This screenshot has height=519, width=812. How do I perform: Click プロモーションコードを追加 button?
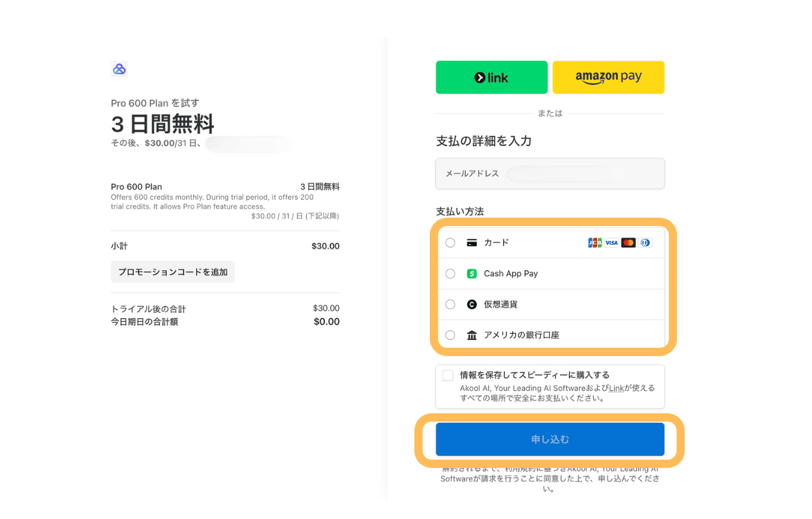[172, 272]
